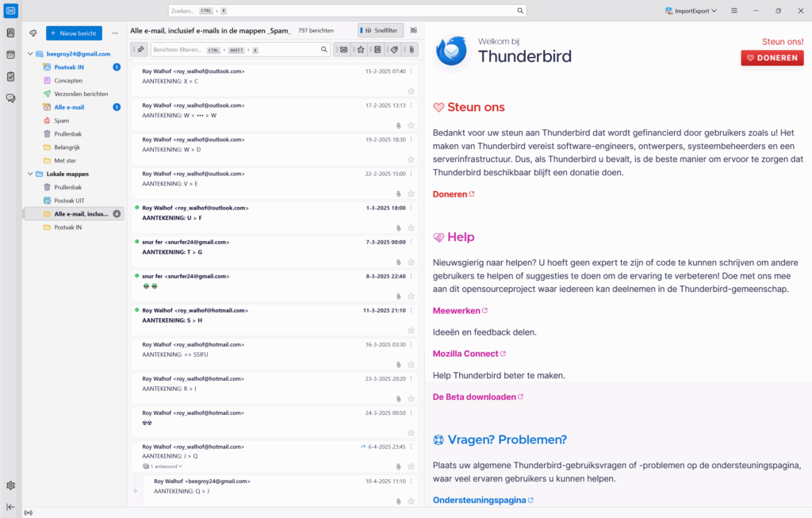This screenshot has height=518, width=812.
Task: Open the Verzonden berichten folder
Action: [72, 94]
